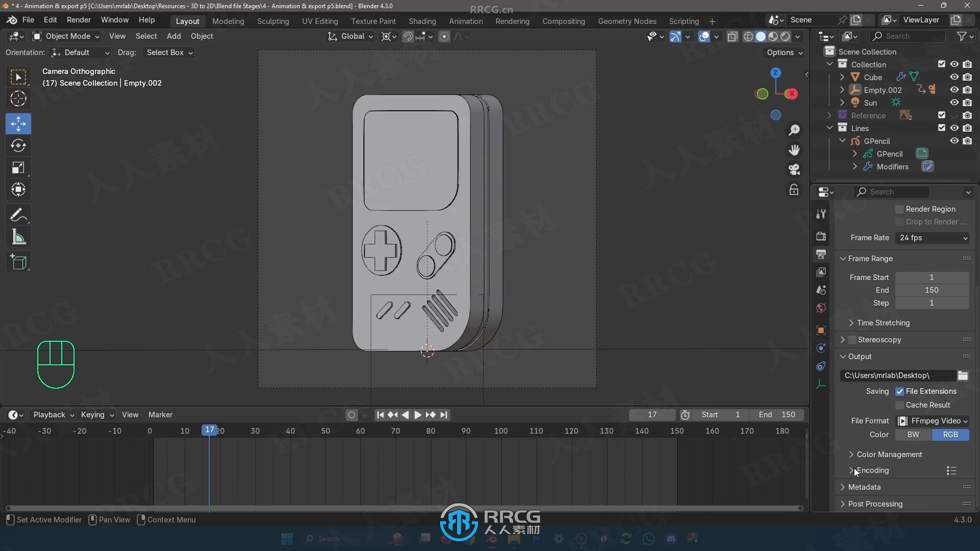
Task: Hide Empty.002 in viewport
Action: tap(954, 90)
